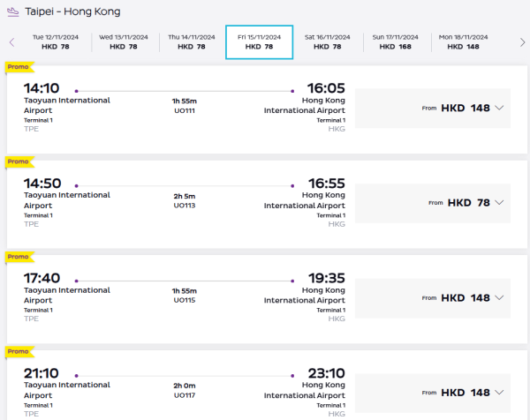This screenshot has width=530, height=420.
Task: Select the Tue 12/11/2024 date tab
Action: [56, 41]
